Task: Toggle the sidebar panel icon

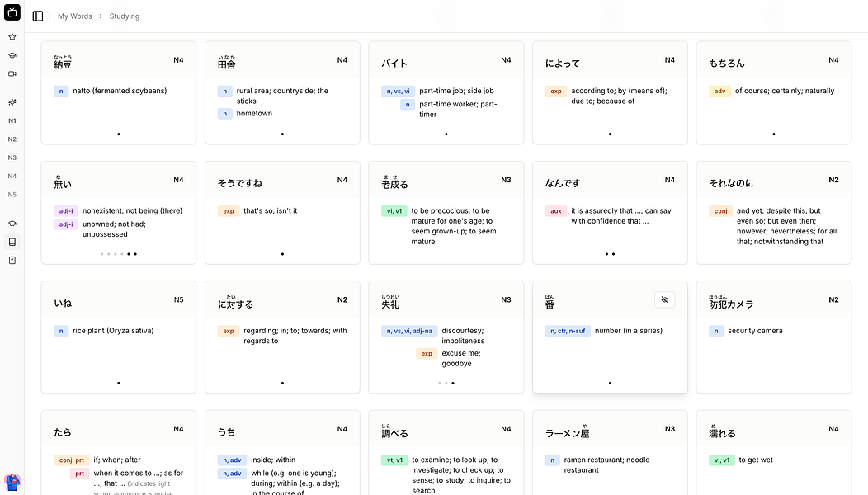Action: click(38, 16)
